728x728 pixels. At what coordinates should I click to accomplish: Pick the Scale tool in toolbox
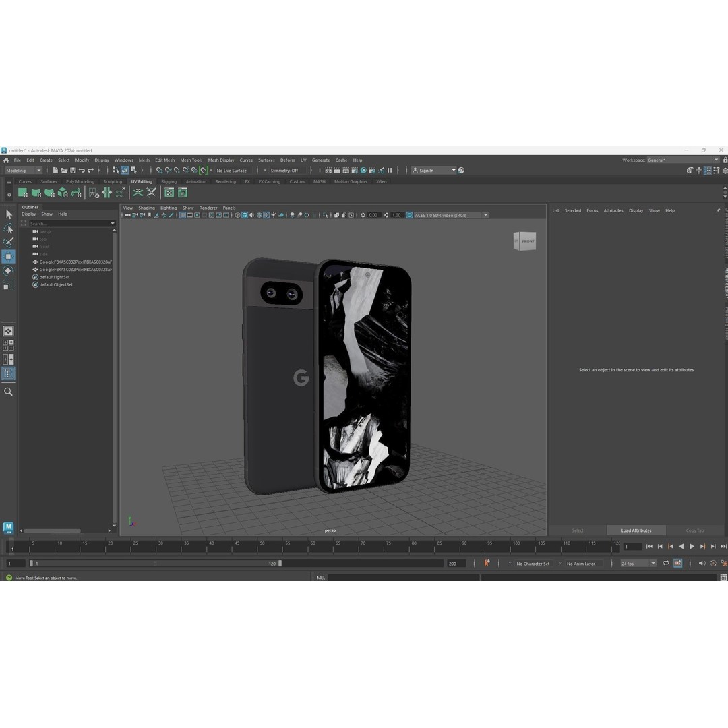(x=8, y=284)
